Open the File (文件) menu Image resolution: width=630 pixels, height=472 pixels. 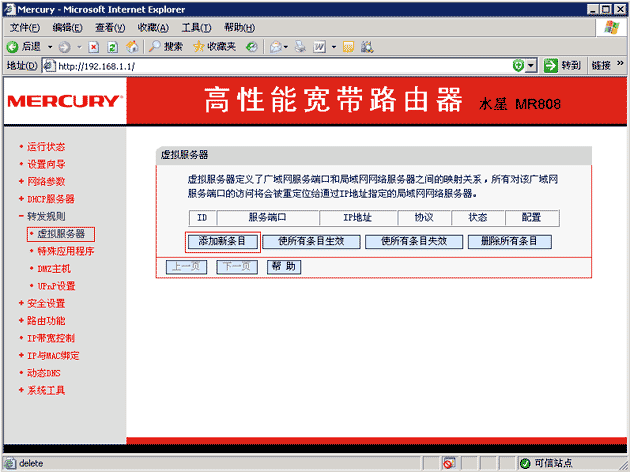[25, 28]
